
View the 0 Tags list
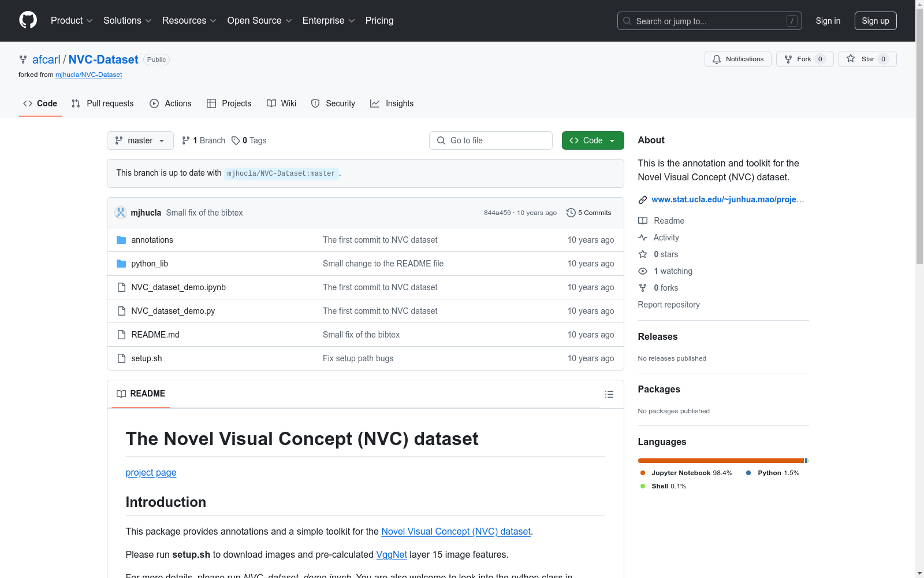click(x=249, y=140)
